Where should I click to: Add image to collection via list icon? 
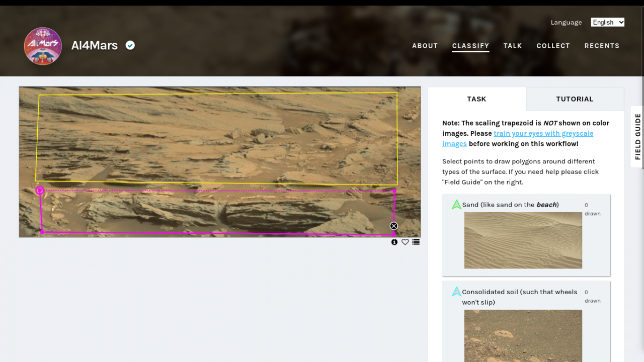[x=416, y=242]
